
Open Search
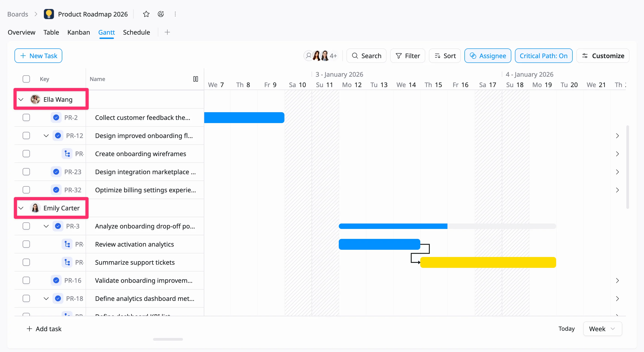(366, 56)
